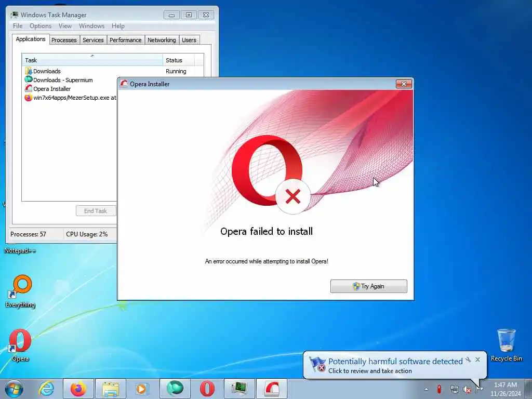Select the win7x64apps/MezerSetup.exe task
Viewport: 532px width, 399px height.
point(70,98)
